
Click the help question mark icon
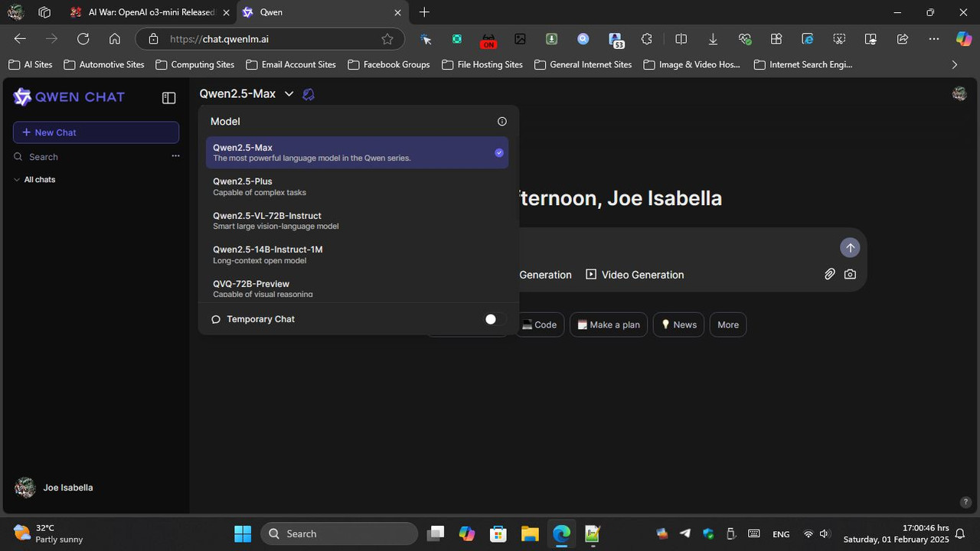(x=965, y=502)
